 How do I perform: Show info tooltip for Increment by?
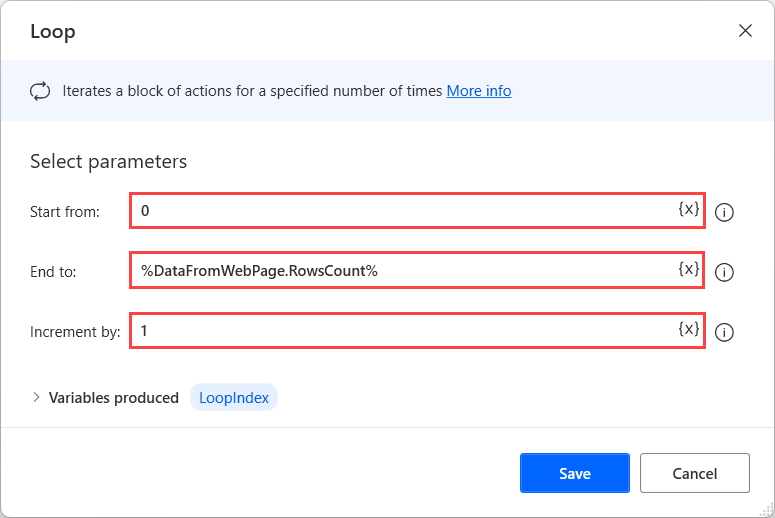tap(726, 332)
